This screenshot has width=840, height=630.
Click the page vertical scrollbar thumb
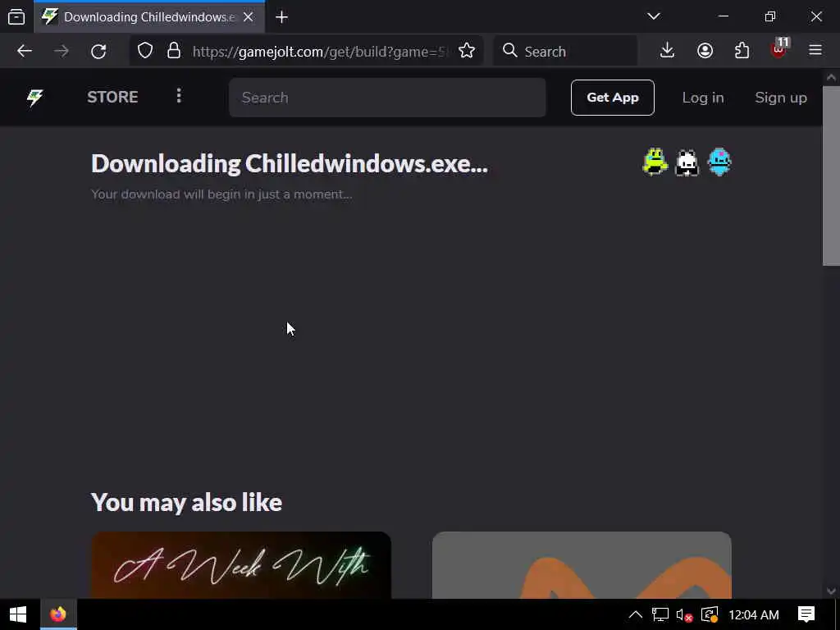click(x=831, y=176)
